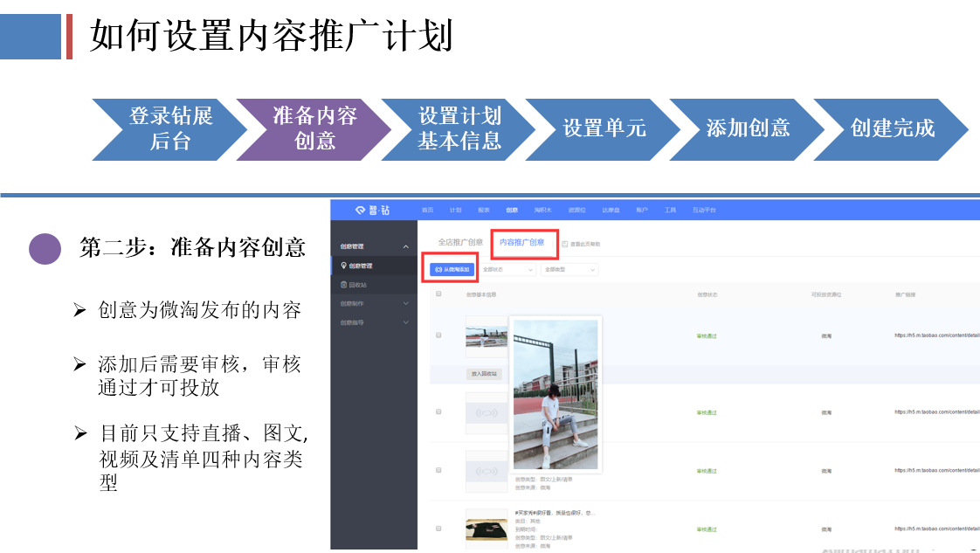Select 创意管理 item in the sidebar
This screenshot has height=553, width=980.
click(374, 266)
